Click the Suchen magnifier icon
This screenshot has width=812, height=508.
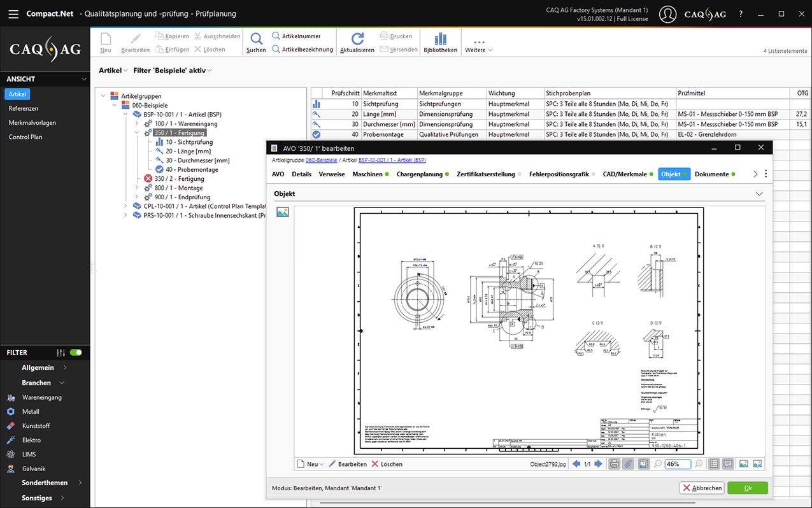tap(256, 38)
